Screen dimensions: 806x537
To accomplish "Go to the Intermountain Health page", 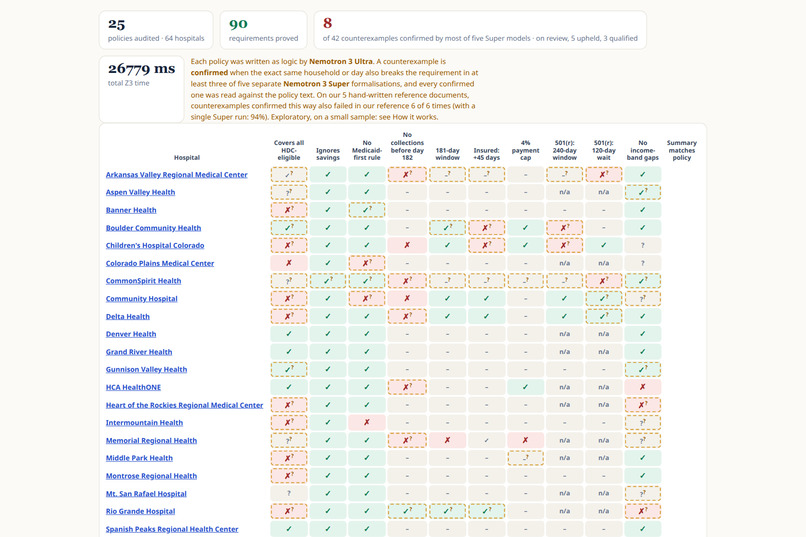I will 144,422.
